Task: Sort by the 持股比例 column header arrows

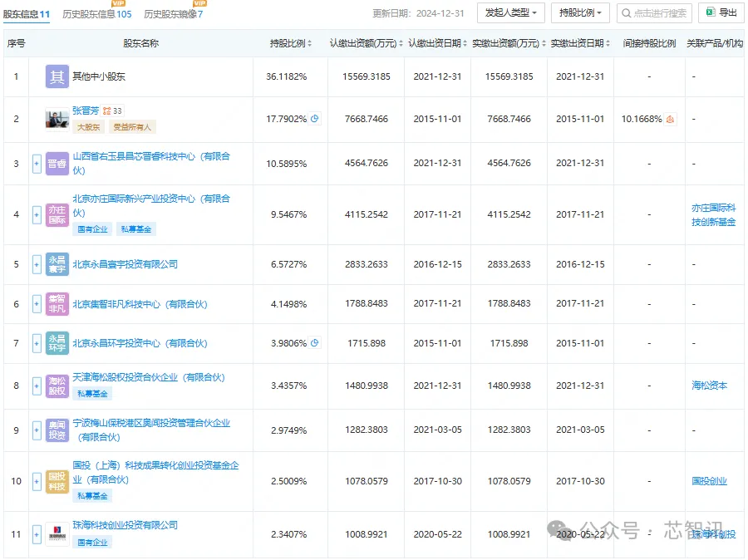Action: 310,43
